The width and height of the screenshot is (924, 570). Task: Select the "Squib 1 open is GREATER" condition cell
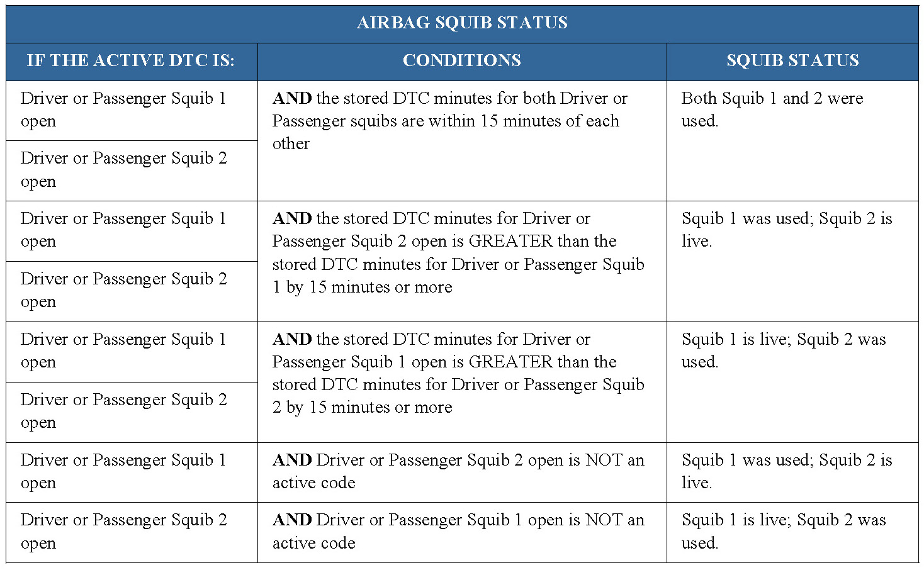click(x=458, y=373)
